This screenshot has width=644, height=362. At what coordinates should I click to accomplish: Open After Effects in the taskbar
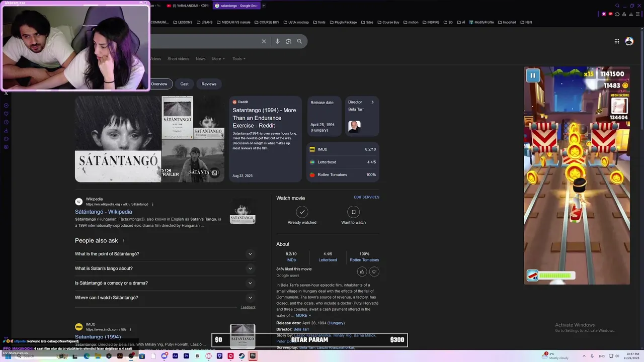(x=175, y=356)
